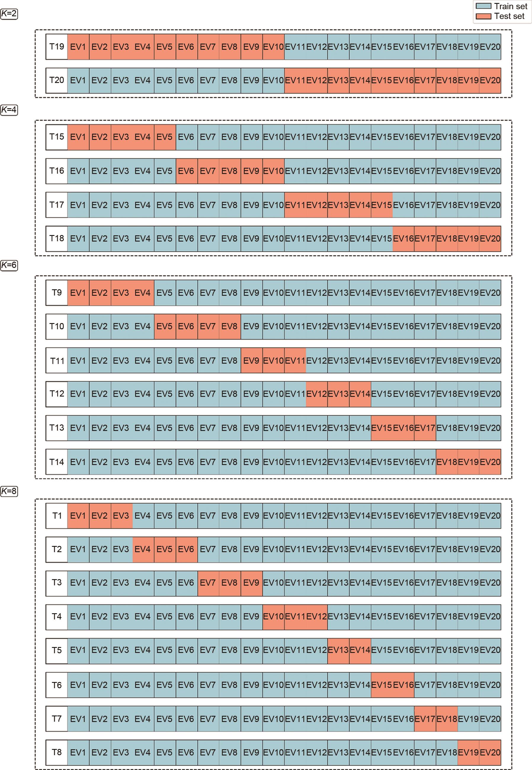
Task: Select the T19 row label
Action: click(x=57, y=47)
